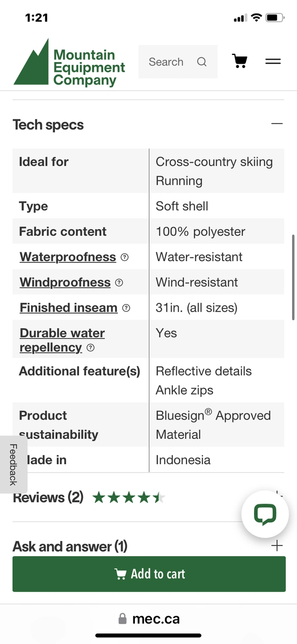This screenshot has height=644, width=297.
Task: Show Waterproofness help info icon
Action: point(125,257)
